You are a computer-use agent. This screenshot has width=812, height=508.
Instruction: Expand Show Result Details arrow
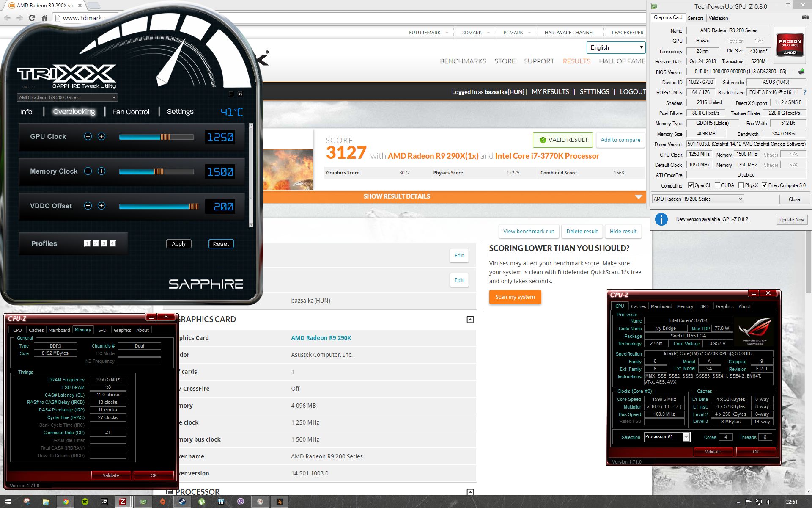coord(639,197)
